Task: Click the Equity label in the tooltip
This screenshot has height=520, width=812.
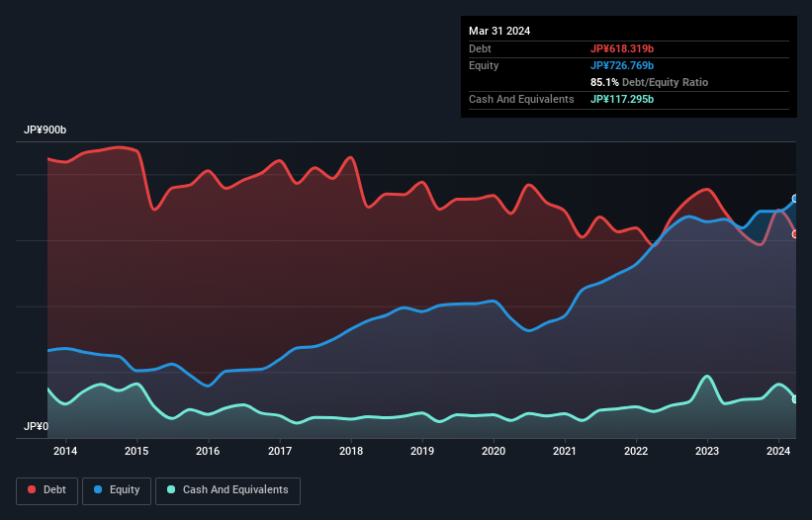Action: point(484,65)
